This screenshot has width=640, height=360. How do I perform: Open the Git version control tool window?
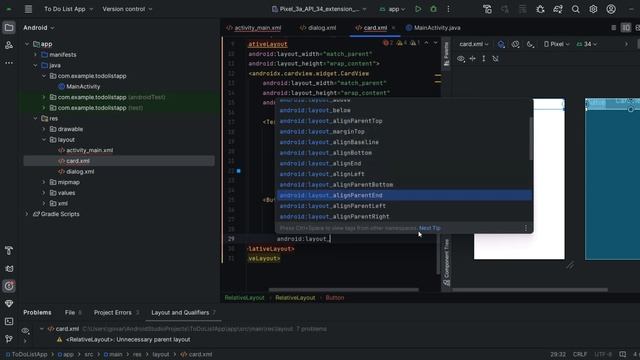[9, 338]
